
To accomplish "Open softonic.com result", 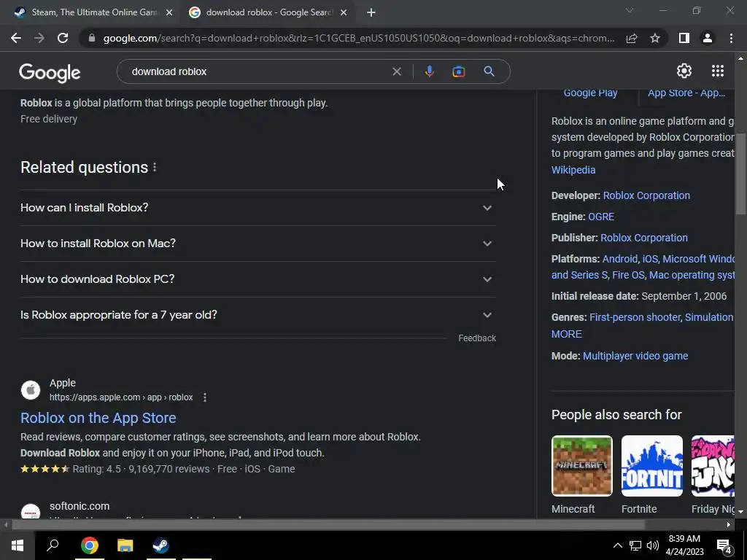I will tap(80, 506).
